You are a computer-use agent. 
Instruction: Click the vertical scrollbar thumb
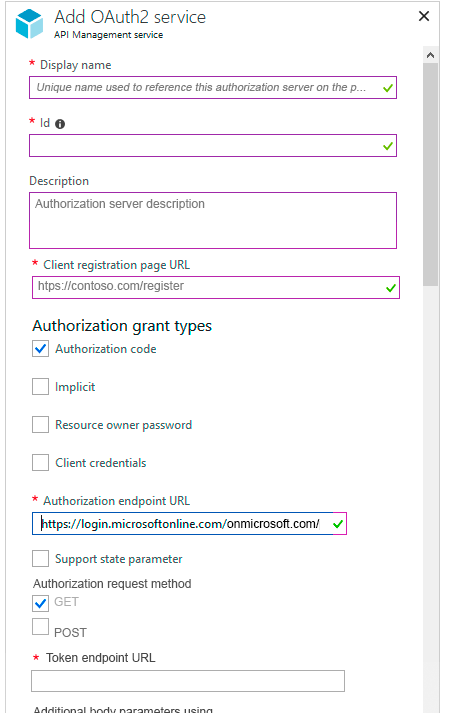430,174
